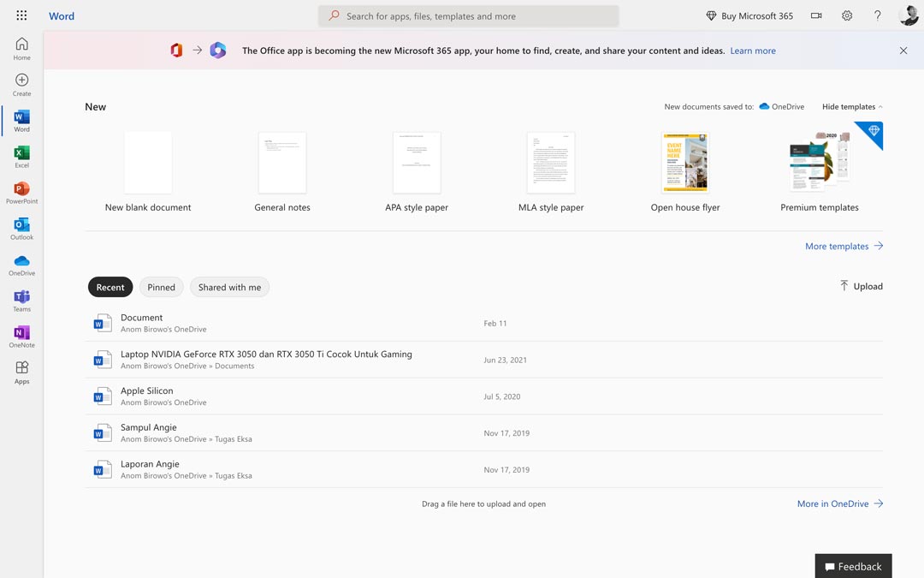Click the Jul 5, 2020 date

pyautogui.click(x=502, y=396)
